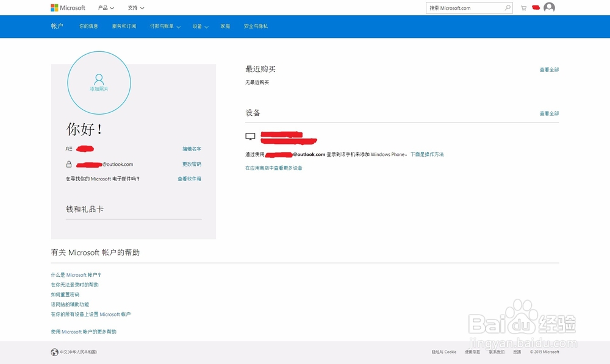The height and width of the screenshot is (364, 610).
Task: Click 查看收件箱 link
Action: [x=190, y=179]
